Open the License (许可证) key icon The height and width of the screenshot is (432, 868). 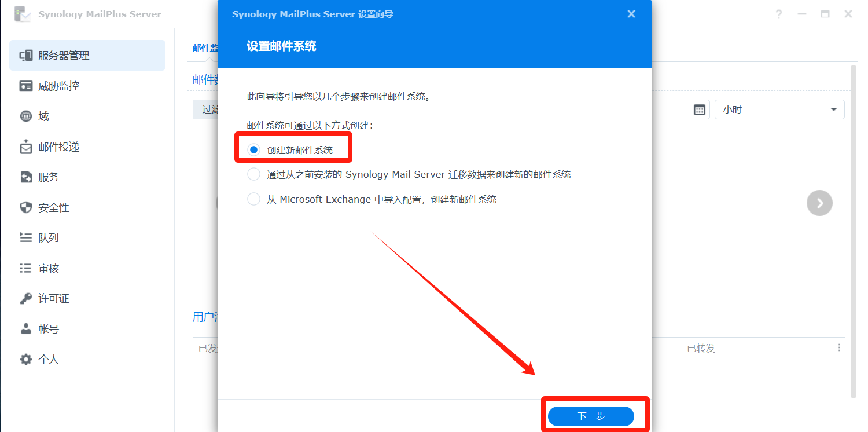tap(26, 299)
